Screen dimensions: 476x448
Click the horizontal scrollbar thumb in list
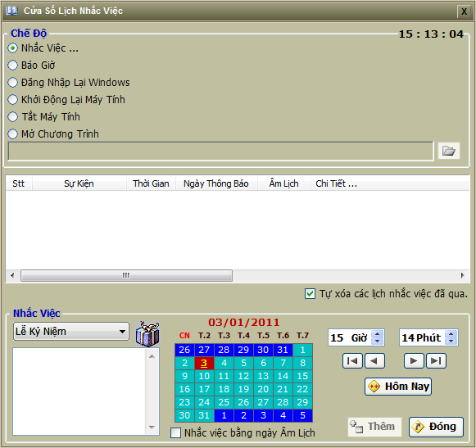[x=126, y=276]
